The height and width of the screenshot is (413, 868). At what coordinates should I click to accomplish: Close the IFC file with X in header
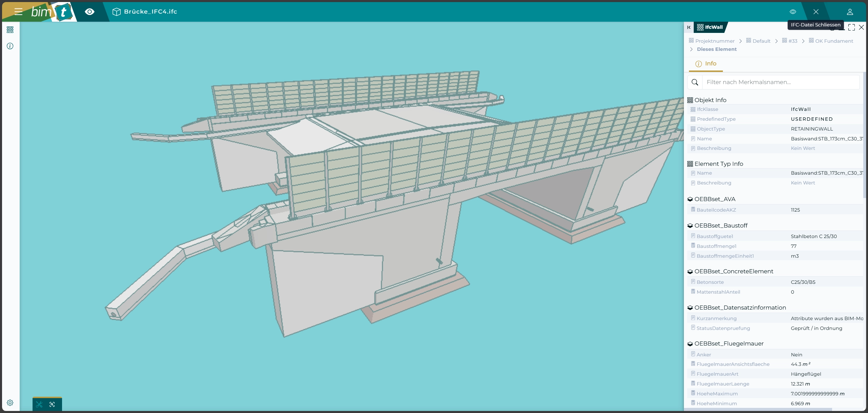pos(816,12)
